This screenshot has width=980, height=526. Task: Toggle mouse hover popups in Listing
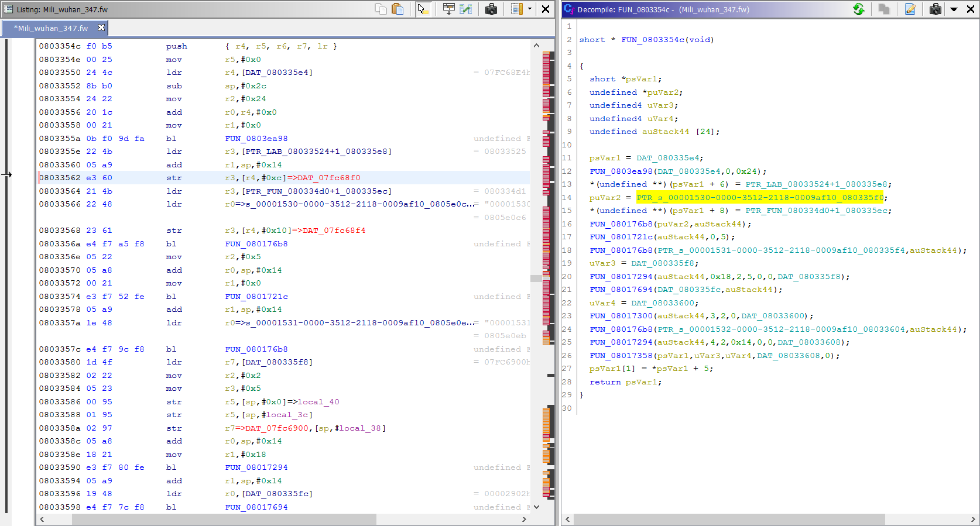[x=423, y=9]
